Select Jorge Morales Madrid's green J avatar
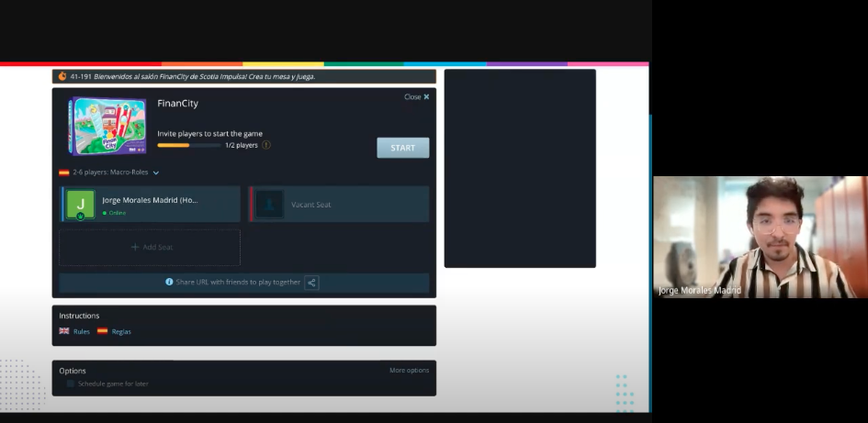Screen dimensions: 868x423 pyautogui.click(x=81, y=204)
